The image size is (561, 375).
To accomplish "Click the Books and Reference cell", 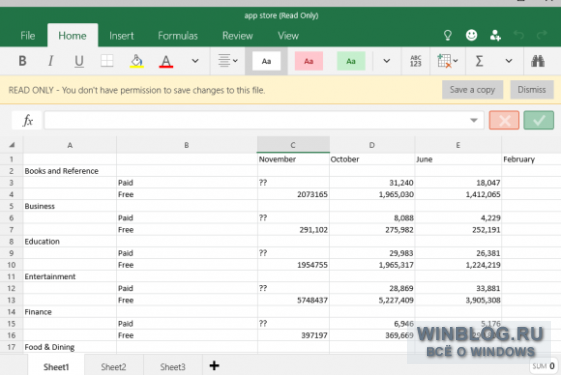I will point(70,171).
